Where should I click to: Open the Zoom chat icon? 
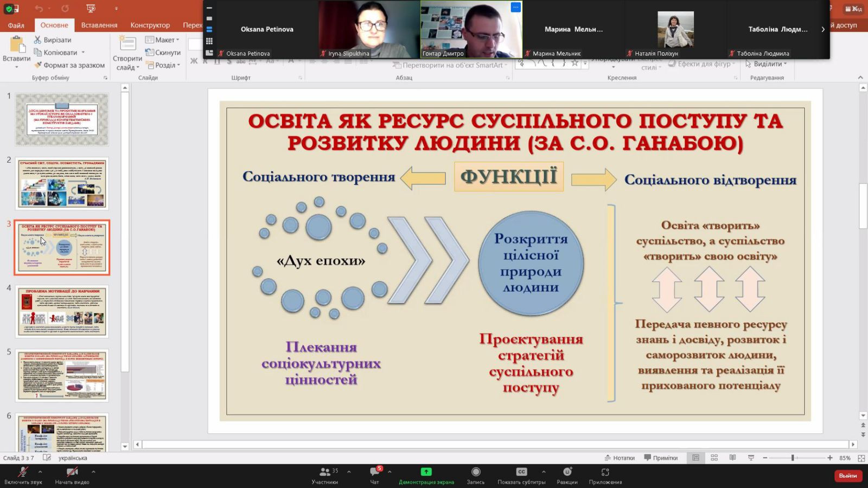point(374,472)
